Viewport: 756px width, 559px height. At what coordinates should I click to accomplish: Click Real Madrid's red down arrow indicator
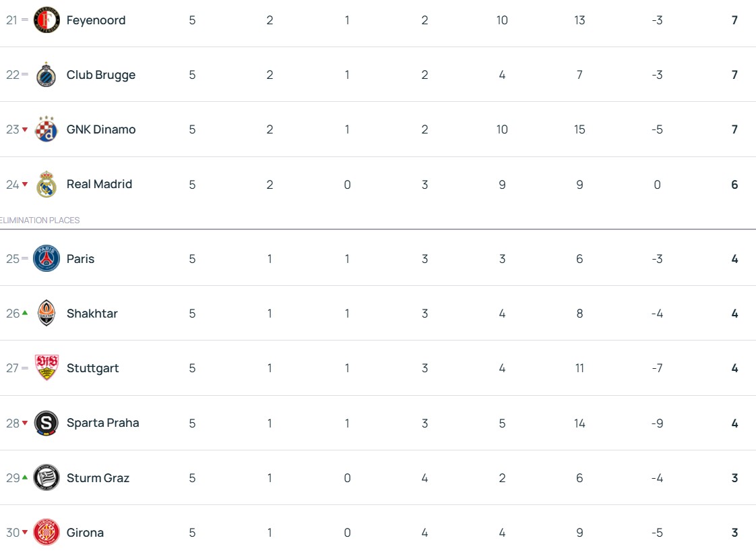(x=25, y=185)
